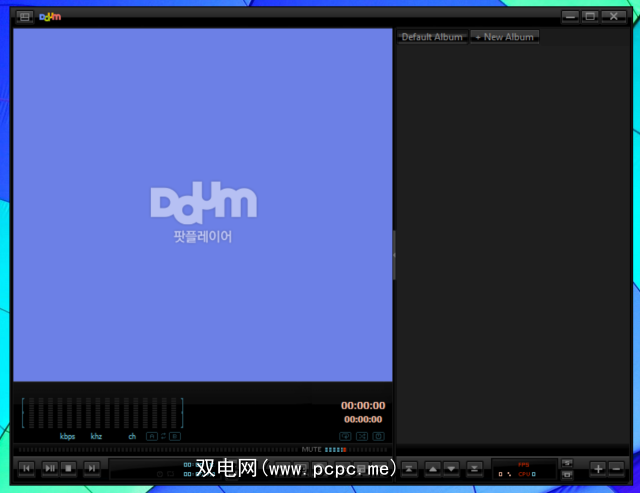This screenshot has height=493, width=640.
Task: Click the equalizer spectrum display
Action: (102, 413)
